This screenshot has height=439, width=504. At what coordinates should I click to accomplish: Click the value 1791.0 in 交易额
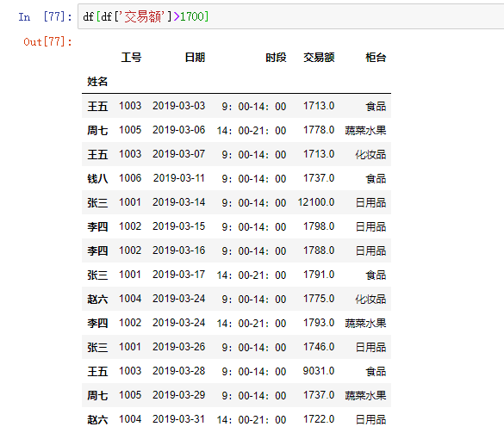tap(319, 275)
